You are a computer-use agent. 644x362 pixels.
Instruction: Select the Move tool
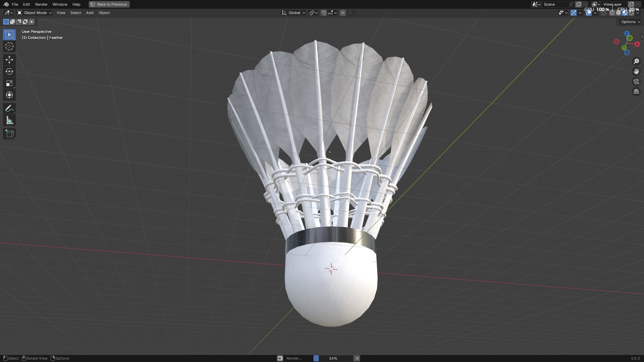[x=9, y=60]
